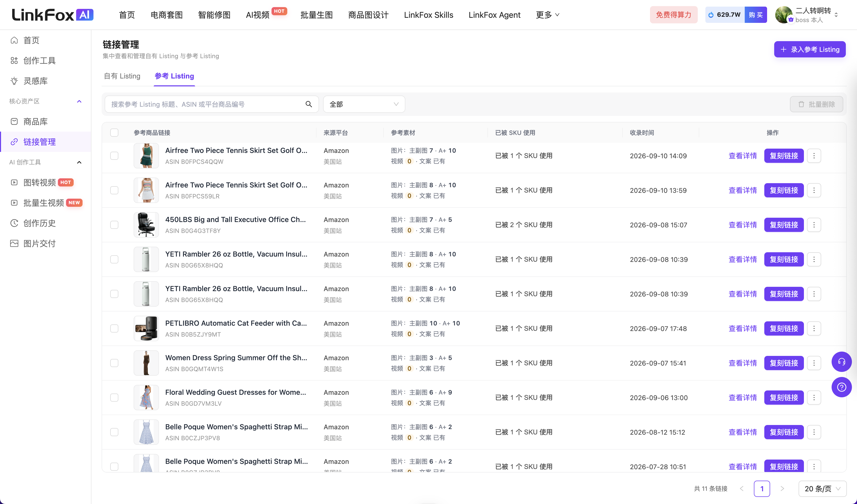
Task: Click the LinkFox AI logo
Action: 53,15
